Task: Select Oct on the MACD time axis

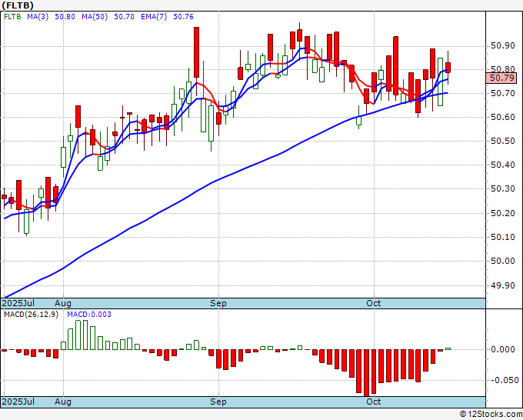Action: coord(373,402)
